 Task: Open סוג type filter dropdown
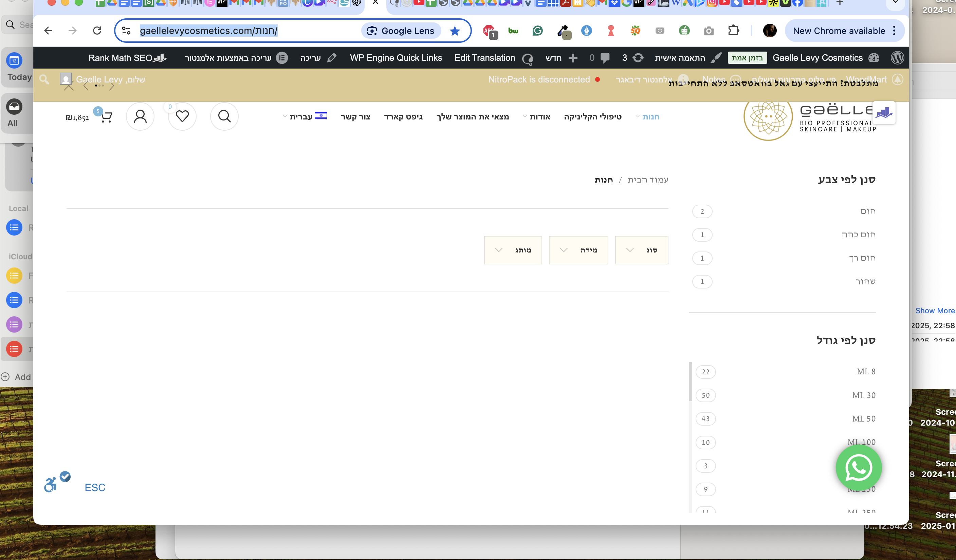point(642,250)
